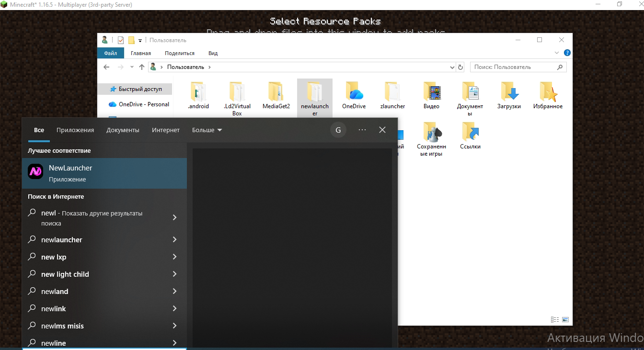This screenshot has width=644, height=350.
Task: Expand the newlauncher web suggestion arrow
Action: [x=174, y=239]
